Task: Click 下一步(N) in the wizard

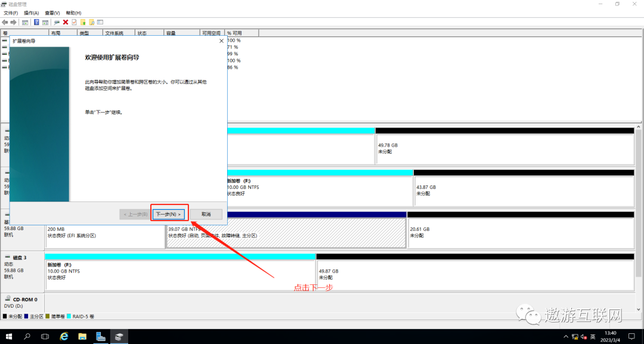Action: point(168,214)
